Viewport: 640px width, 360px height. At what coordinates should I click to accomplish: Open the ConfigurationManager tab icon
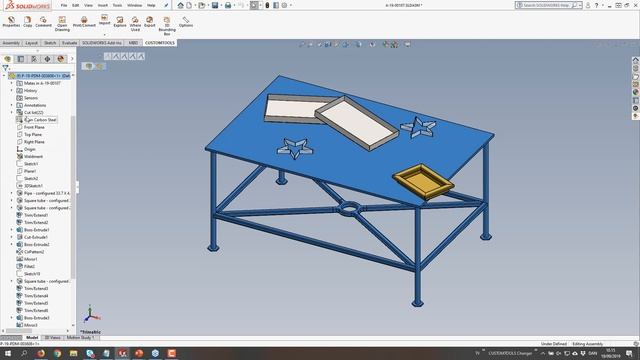34,59
